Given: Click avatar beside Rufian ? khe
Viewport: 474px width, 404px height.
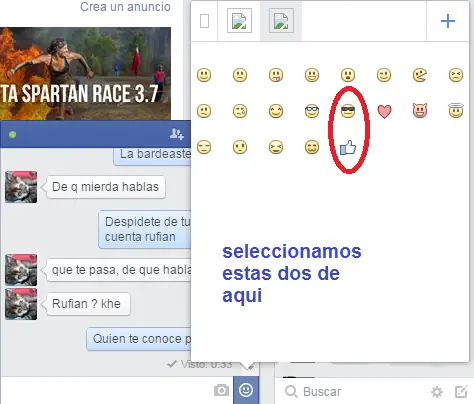Looking at the screenshot, I should [21, 304].
